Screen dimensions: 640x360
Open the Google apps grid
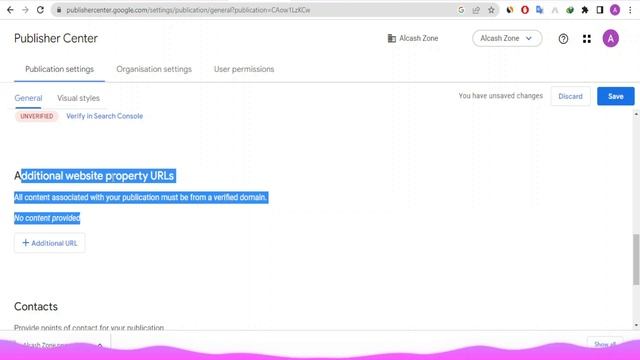tap(587, 39)
